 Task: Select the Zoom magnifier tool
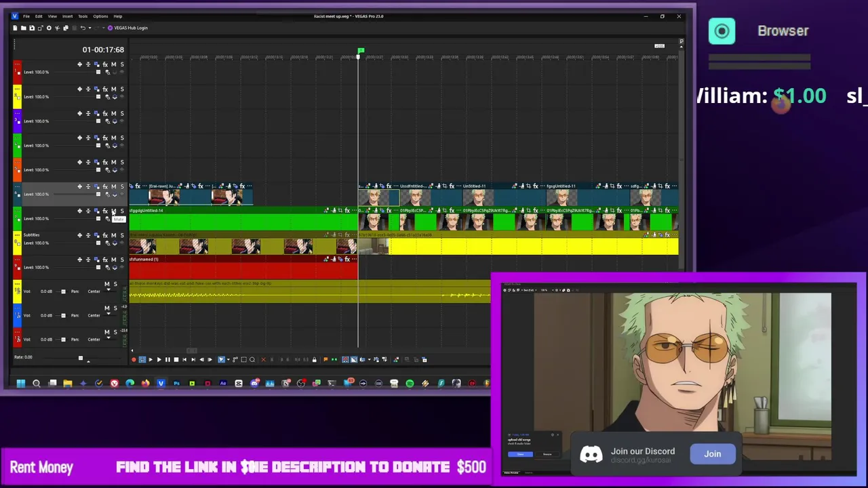252,360
